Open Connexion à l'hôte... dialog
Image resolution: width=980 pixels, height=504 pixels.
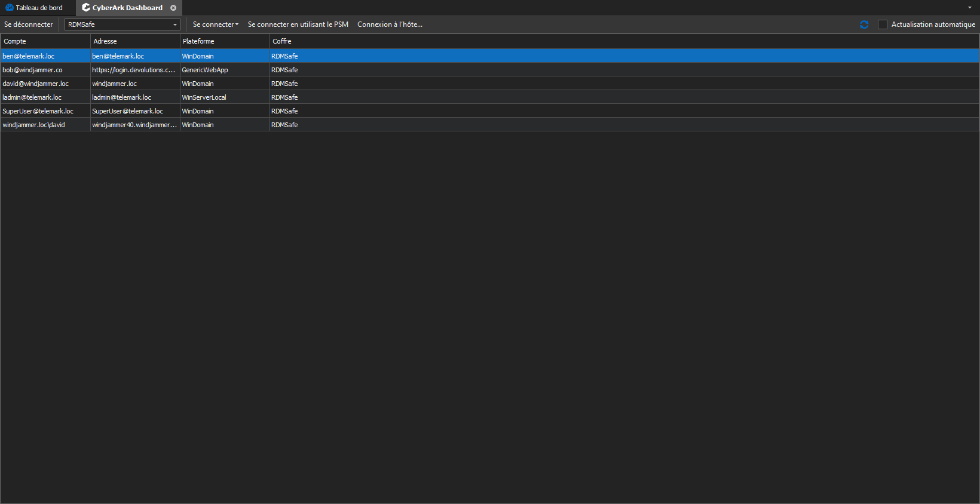coord(390,24)
